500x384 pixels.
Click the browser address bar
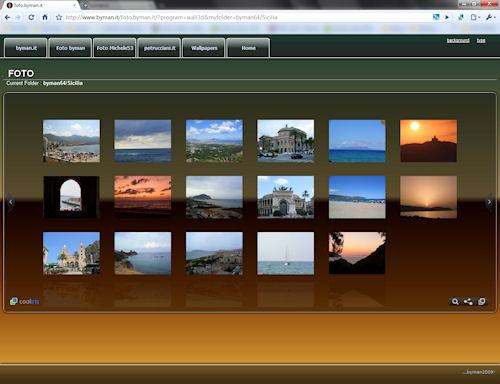coord(247,17)
